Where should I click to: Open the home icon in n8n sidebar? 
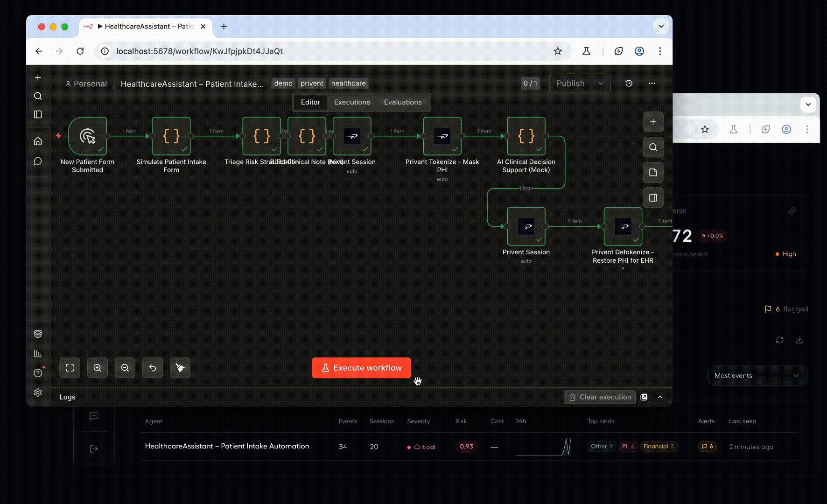point(38,141)
